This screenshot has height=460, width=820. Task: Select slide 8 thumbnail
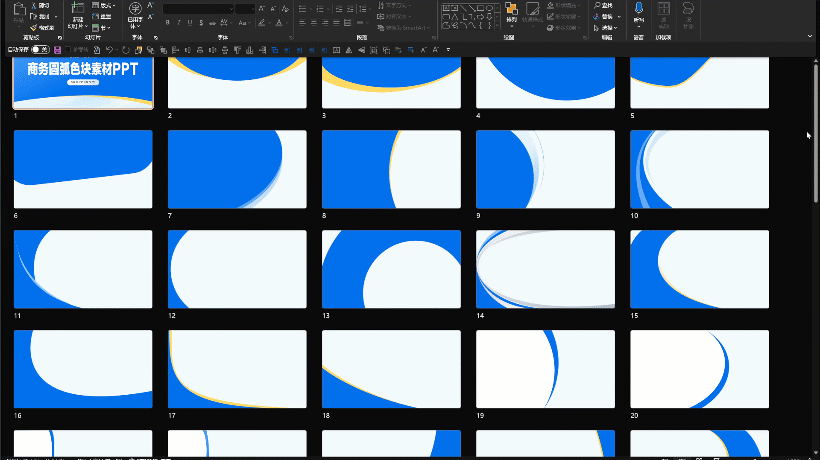[x=391, y=169]
